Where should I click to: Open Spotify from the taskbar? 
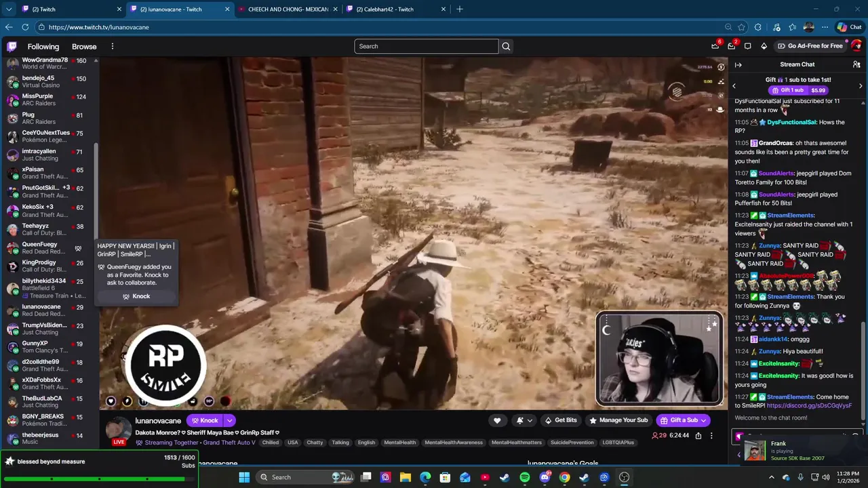click(524, 477)
